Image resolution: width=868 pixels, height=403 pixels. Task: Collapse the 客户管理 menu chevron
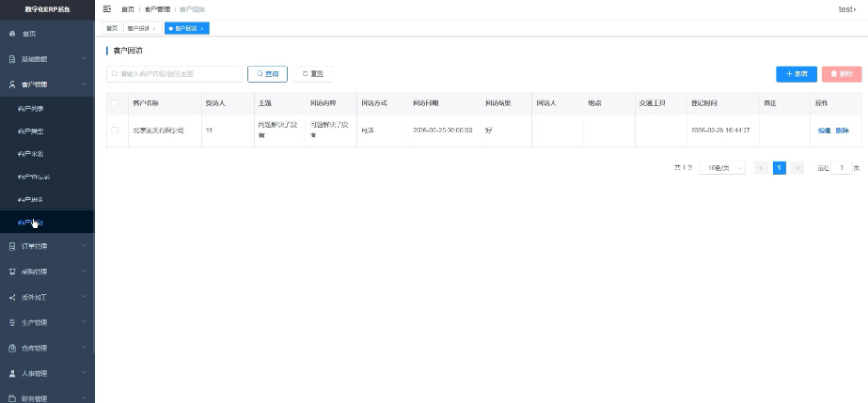[x=84, y=84]
